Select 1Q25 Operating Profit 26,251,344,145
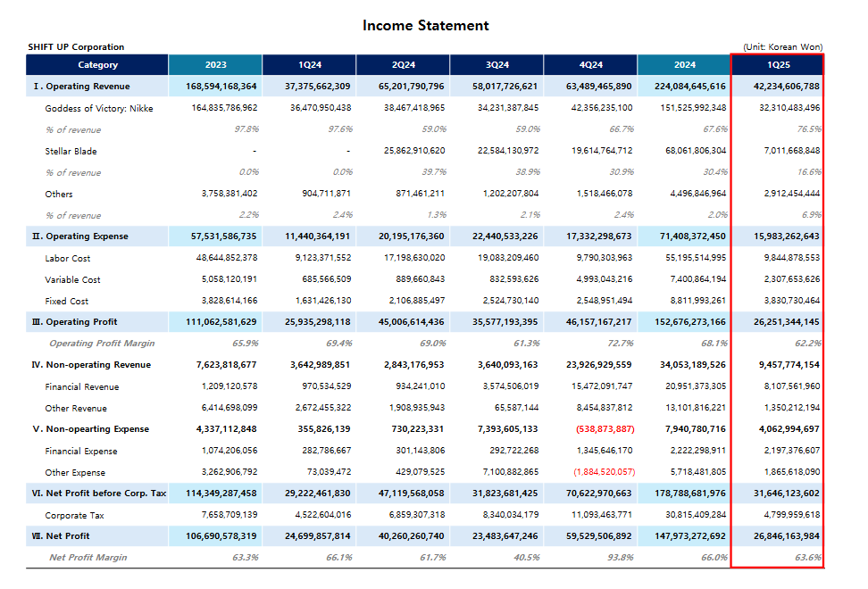This screenshot has height=589, width=868. pyautogui.click(x=786, y=322)
